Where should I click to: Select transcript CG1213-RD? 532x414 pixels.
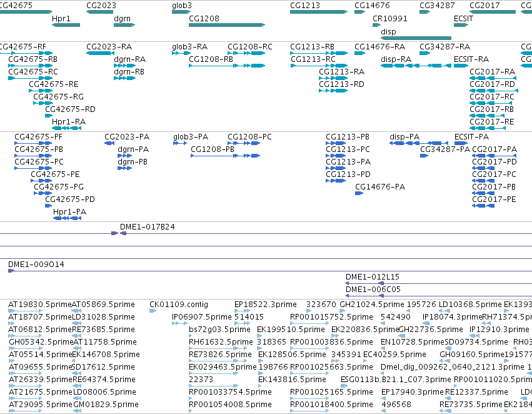pyautogui.click(x=341, y=84)
